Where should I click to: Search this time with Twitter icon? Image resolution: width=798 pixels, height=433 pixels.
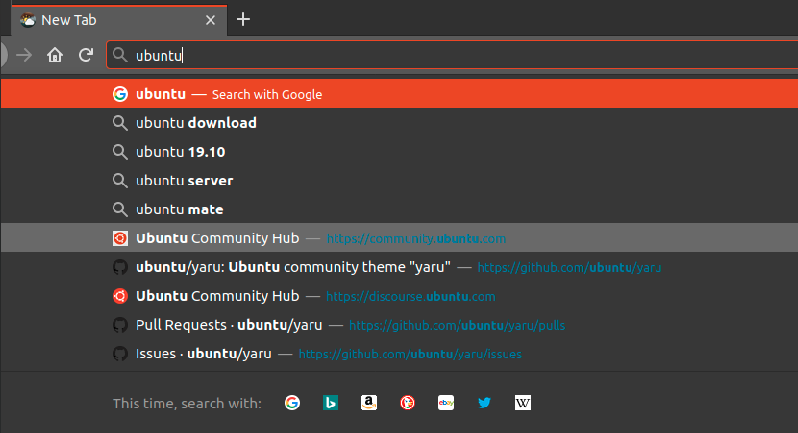click(484, 402)
